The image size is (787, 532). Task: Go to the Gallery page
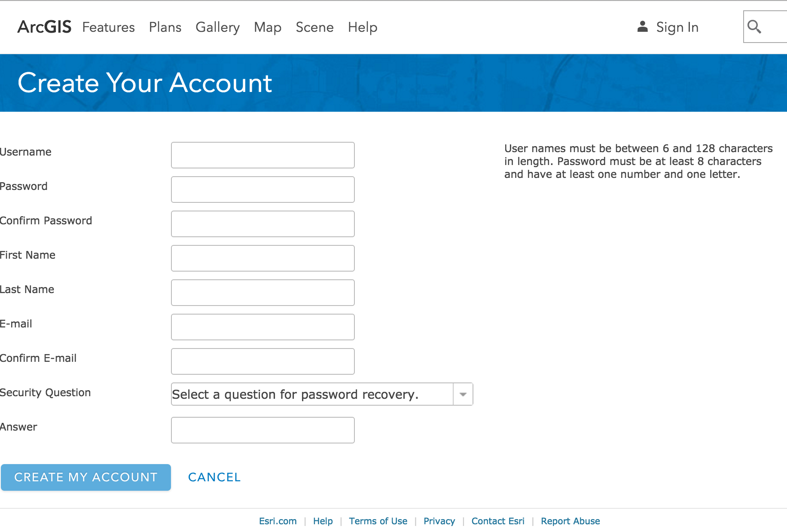218,27
